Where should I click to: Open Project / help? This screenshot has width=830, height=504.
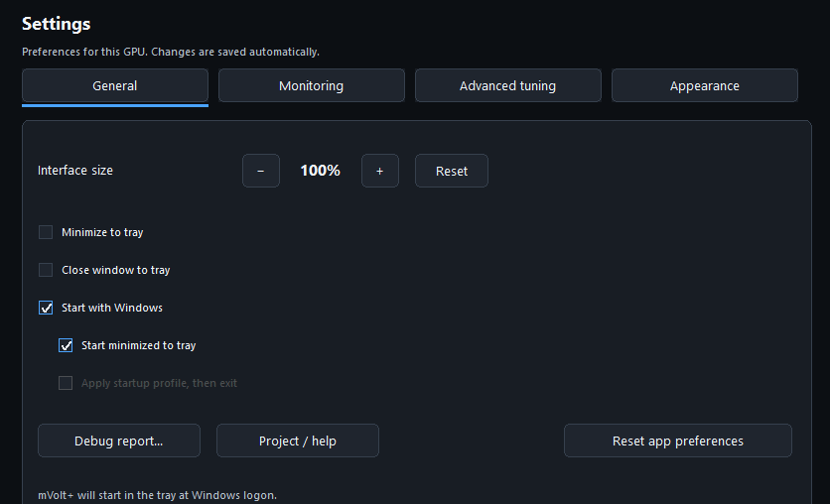tap(298, 441)
